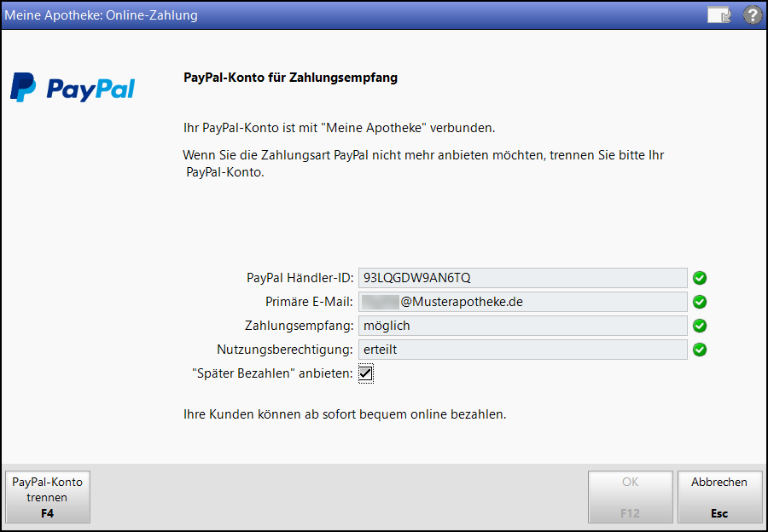This screenshot has height=532, width=768.
Task: Click text "Ihre Kunden können ab sofort bequem online bezahlen."
Action: [x=345, y=414]
